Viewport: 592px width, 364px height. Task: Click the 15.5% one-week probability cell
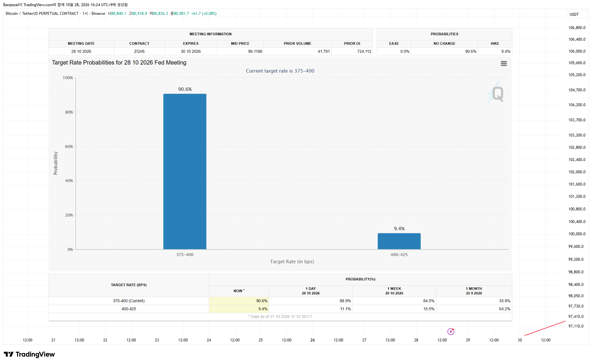(x=394, y=309)
